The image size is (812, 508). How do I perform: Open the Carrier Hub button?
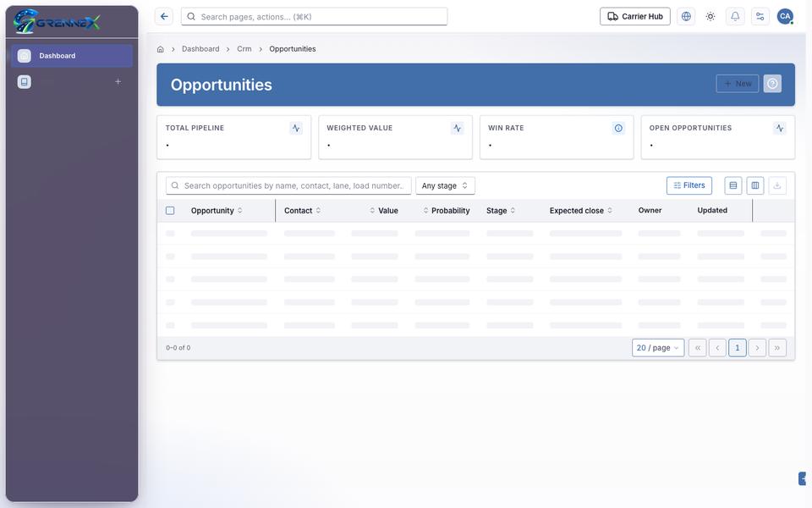(635, 17)
